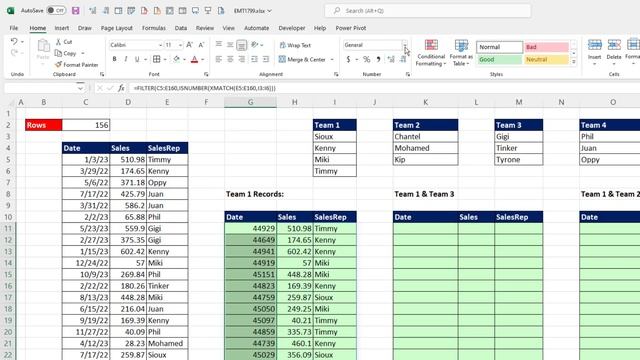Image resolution: width=640 pixels, height=360 pixels.
Task: Click the Cut scissors icon
Action: [x=58, y=42]
